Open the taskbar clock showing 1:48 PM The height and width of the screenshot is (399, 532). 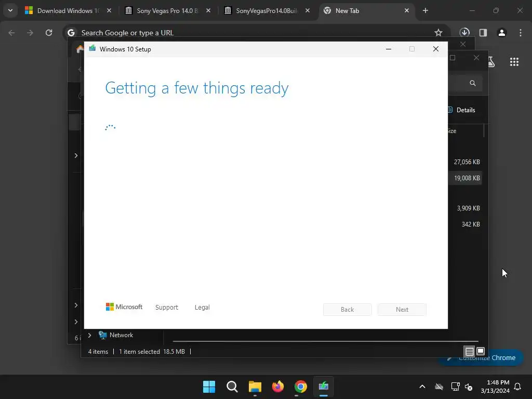(495, 387)
